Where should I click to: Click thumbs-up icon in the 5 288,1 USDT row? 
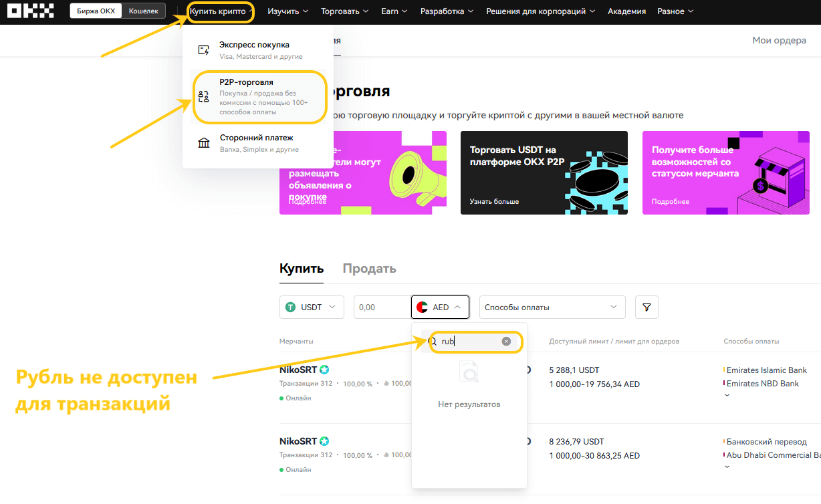[386, 383]
